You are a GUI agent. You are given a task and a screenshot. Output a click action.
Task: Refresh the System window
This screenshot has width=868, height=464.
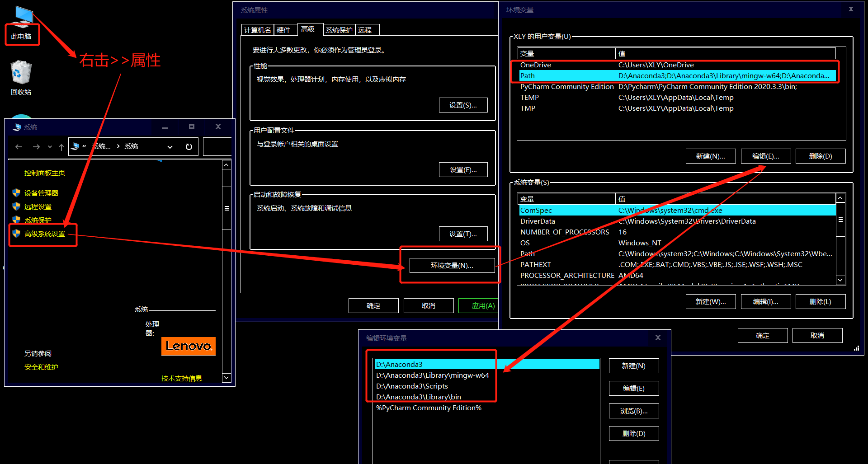click(x=189, y=147)
